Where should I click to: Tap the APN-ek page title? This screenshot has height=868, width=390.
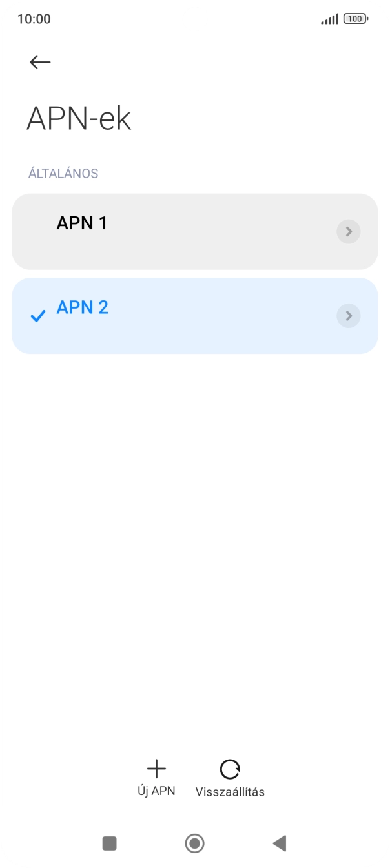click(79, 119)
